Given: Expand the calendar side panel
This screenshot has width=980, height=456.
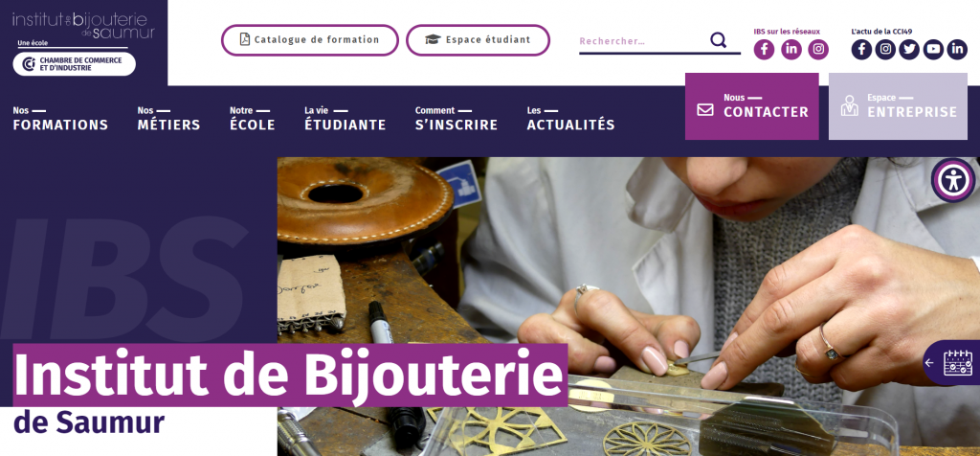Looking at the screenshot, I should pyautogui.click(x=951, y=363).
